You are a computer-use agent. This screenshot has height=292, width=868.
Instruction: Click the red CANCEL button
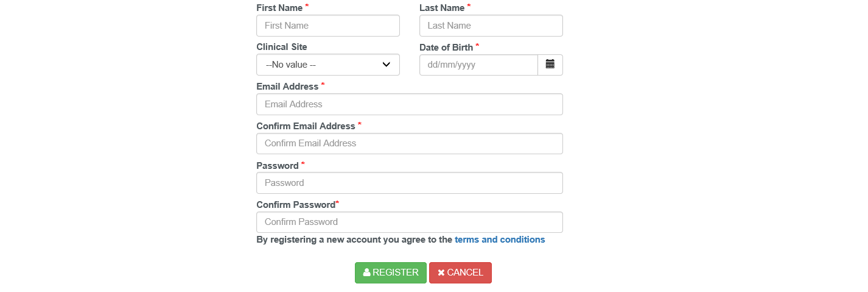click(460, 272)
